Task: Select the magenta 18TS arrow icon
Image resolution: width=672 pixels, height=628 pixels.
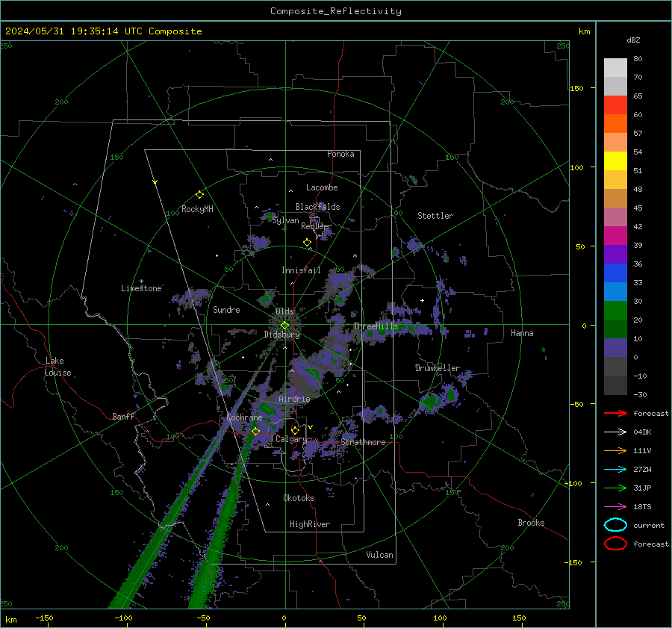Action: (615, 507)
